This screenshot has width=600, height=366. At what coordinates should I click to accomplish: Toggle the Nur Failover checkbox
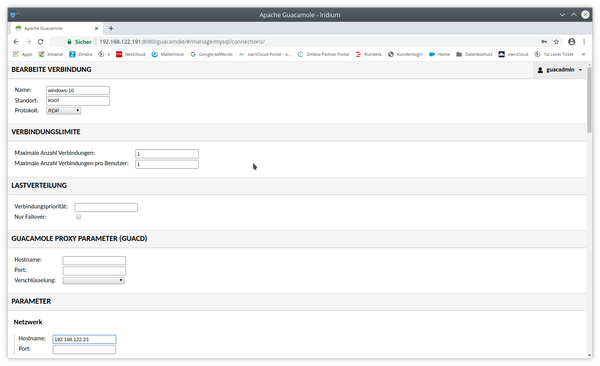pos(78,217)
